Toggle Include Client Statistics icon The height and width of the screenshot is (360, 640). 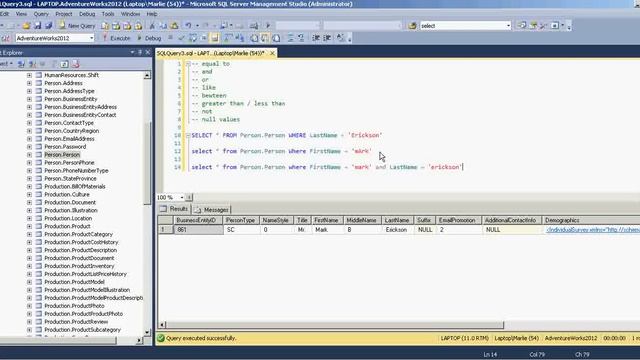[240, 38]
